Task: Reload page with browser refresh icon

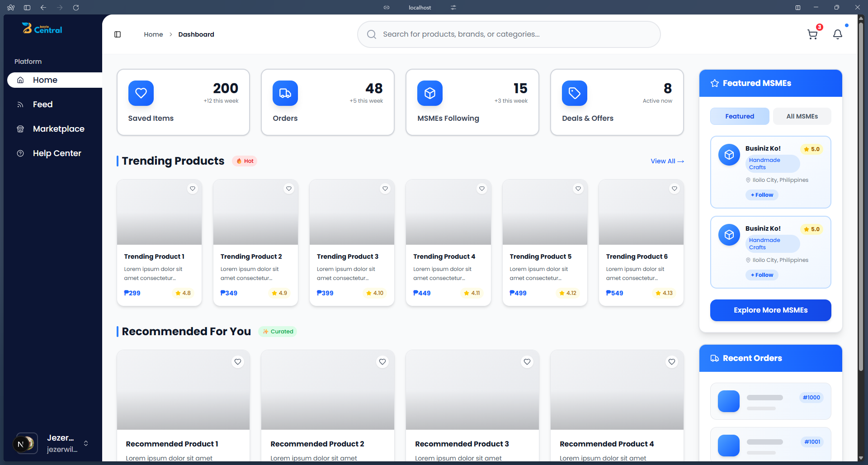Action: 76,7
